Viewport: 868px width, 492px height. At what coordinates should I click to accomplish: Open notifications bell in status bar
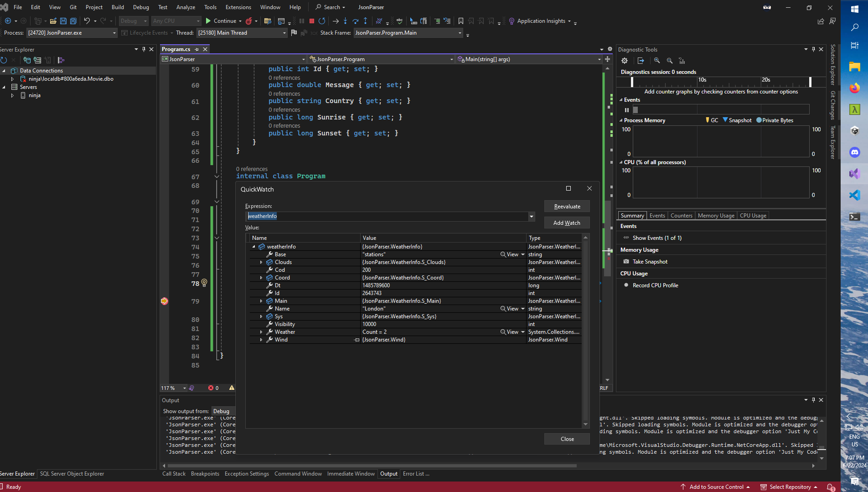click(831, 487)
